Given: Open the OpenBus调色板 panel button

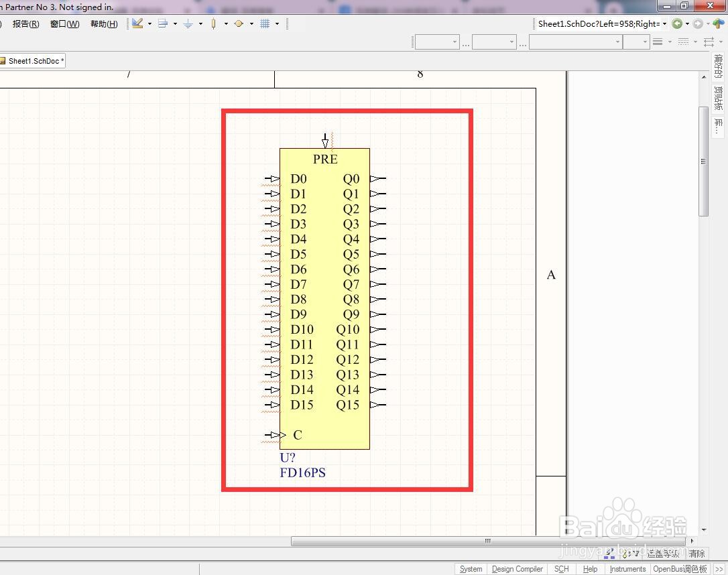Looking at the screenshot, I should click(680, 569).
